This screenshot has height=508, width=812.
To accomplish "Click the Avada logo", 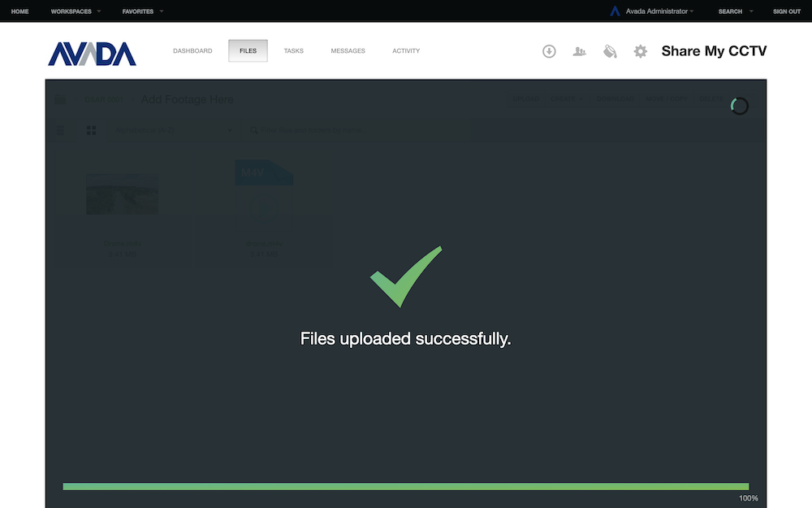I will [92, 53].
